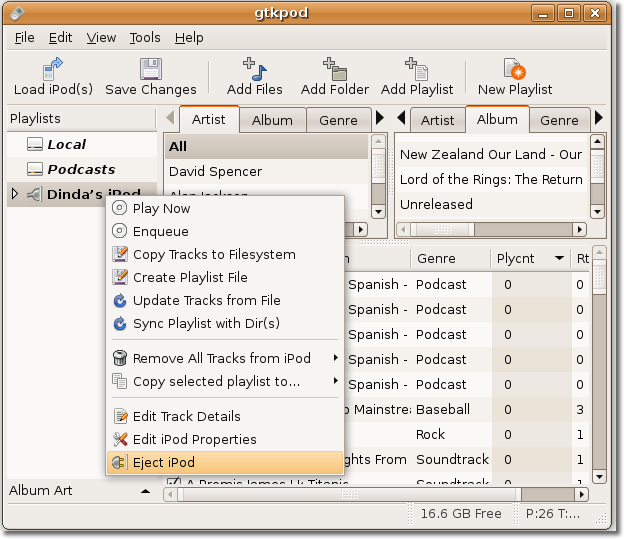Click the track list horizontal scrollbar
The height and width of the screenshot is (539, 624).
[376, 494]
